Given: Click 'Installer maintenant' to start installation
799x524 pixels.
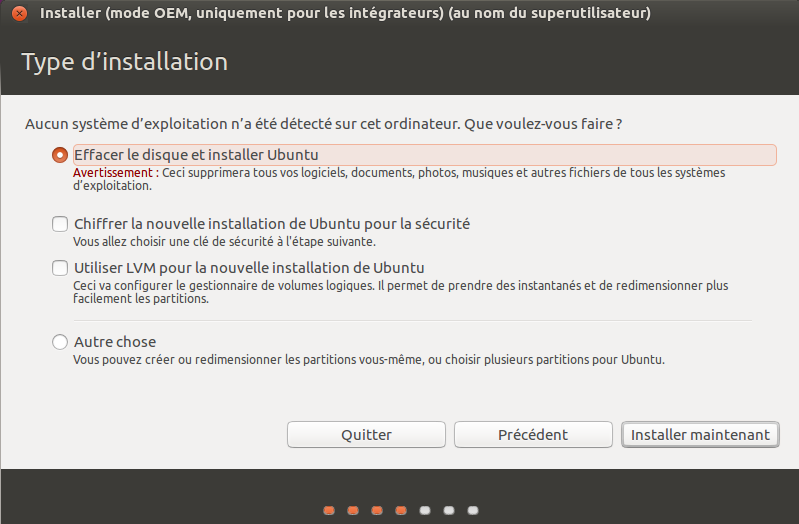Looking at the screenshot, I should 700,434.
